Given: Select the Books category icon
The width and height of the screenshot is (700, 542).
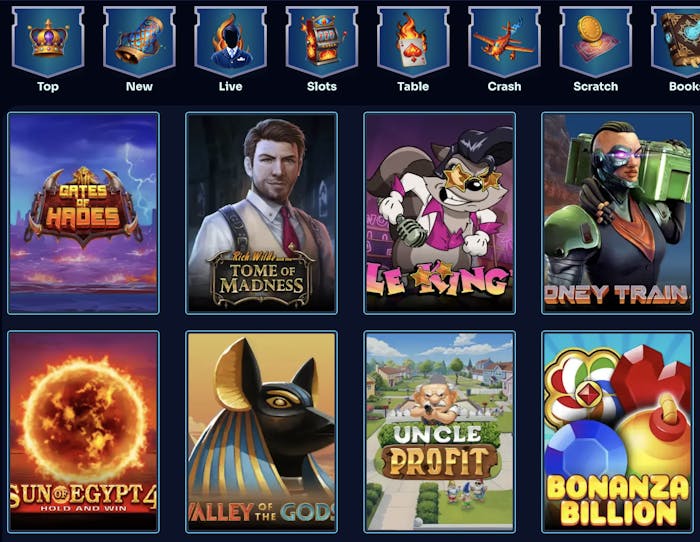Looking at the screenshot, I should click(675, 41).
